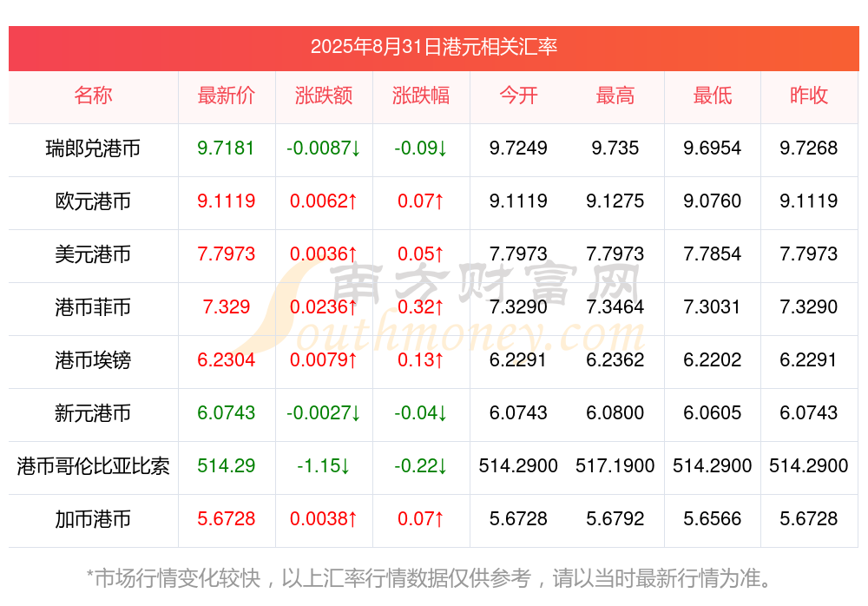Click the 最高 column header
868x606 pixels.
[x=615, y=96]
